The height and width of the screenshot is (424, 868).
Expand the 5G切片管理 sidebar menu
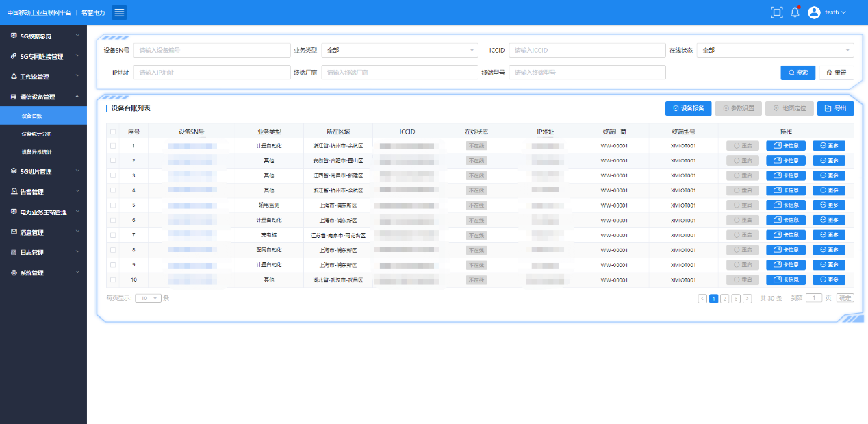coord(43,171)
